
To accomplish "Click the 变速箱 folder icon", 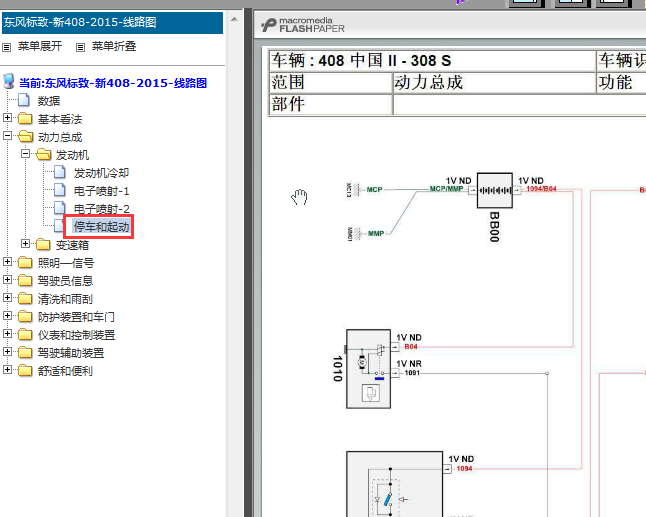I will click(x=43, y=245).
